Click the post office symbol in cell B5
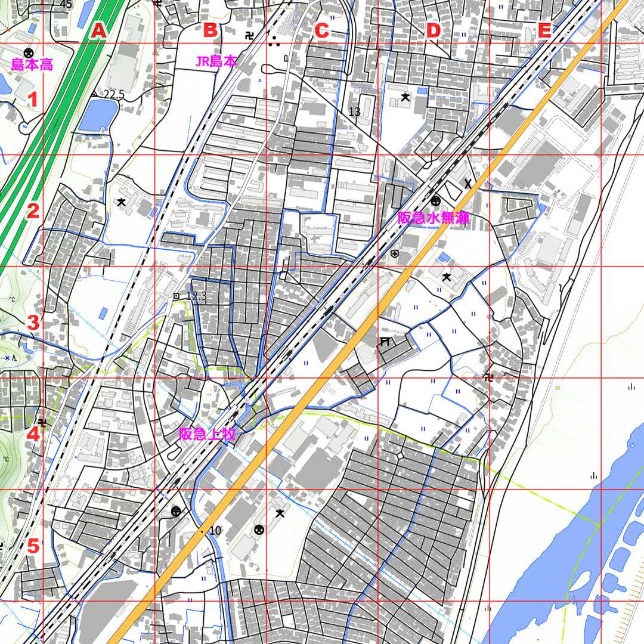The width and height of the screenshot is (644, 644). tap(176, 511)
